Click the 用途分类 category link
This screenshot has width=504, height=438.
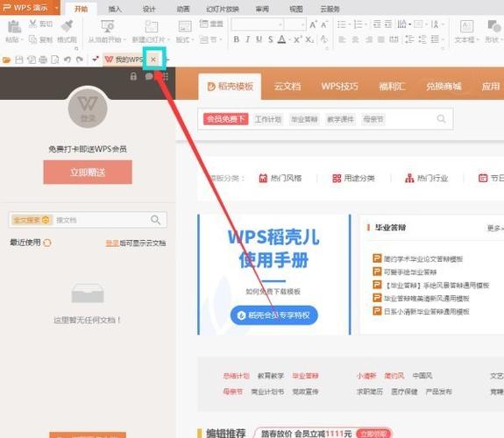click(x=353, y=178)
